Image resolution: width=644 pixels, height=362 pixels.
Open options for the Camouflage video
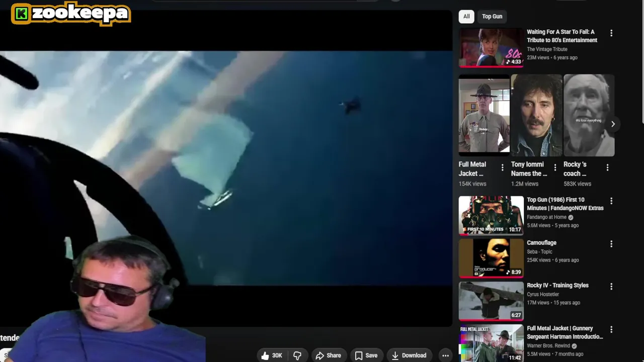pyautogui.click(x=611, y=244)
